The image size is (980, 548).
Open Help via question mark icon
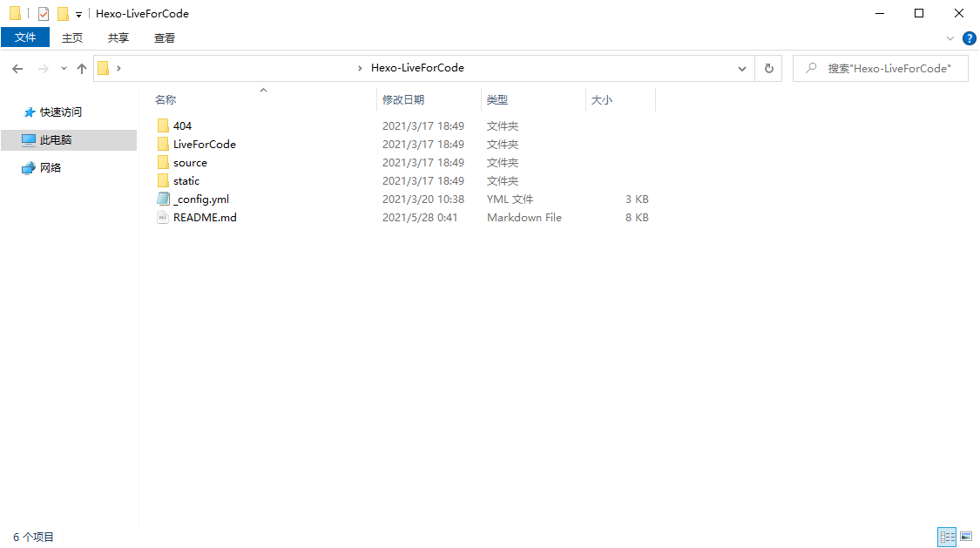970,38
